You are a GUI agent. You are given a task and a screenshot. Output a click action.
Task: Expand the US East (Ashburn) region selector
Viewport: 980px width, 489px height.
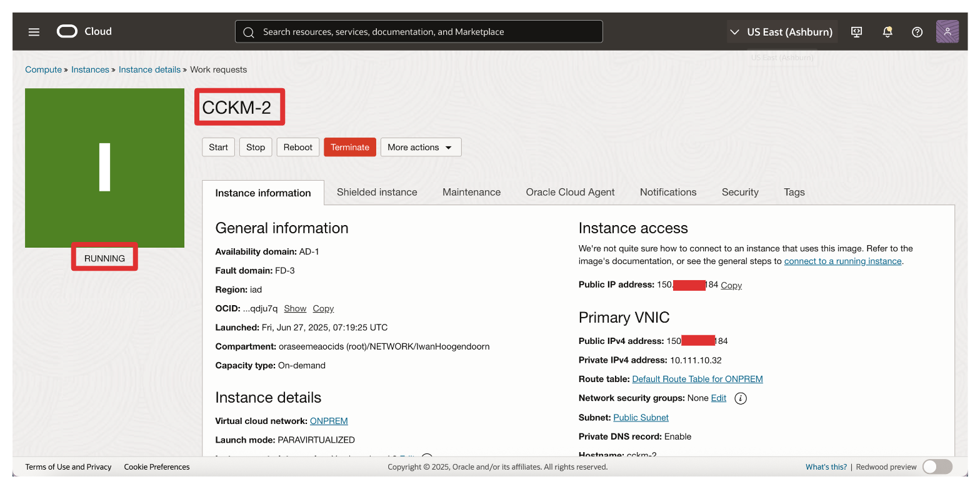tap(782, 32)
